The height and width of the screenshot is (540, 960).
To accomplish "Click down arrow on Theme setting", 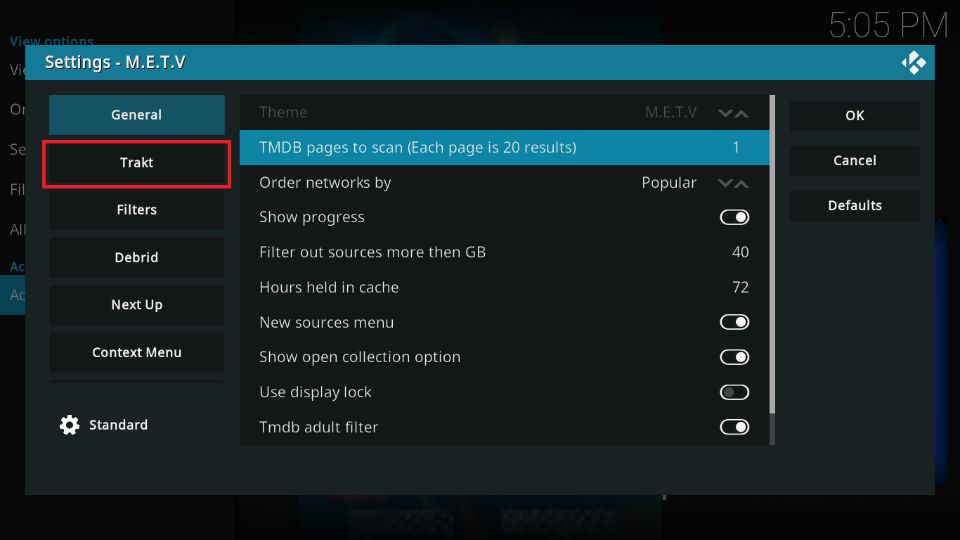I will coord(726,113).
